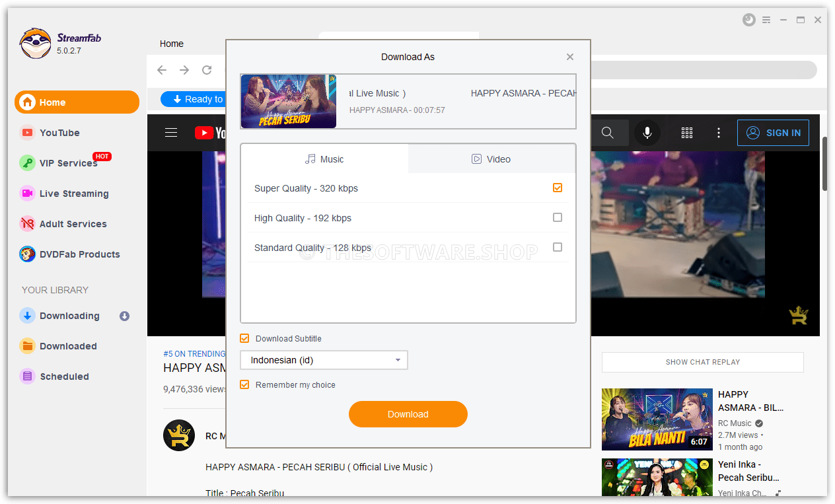Click the StreamFab sloth logo

click(35, 43)
